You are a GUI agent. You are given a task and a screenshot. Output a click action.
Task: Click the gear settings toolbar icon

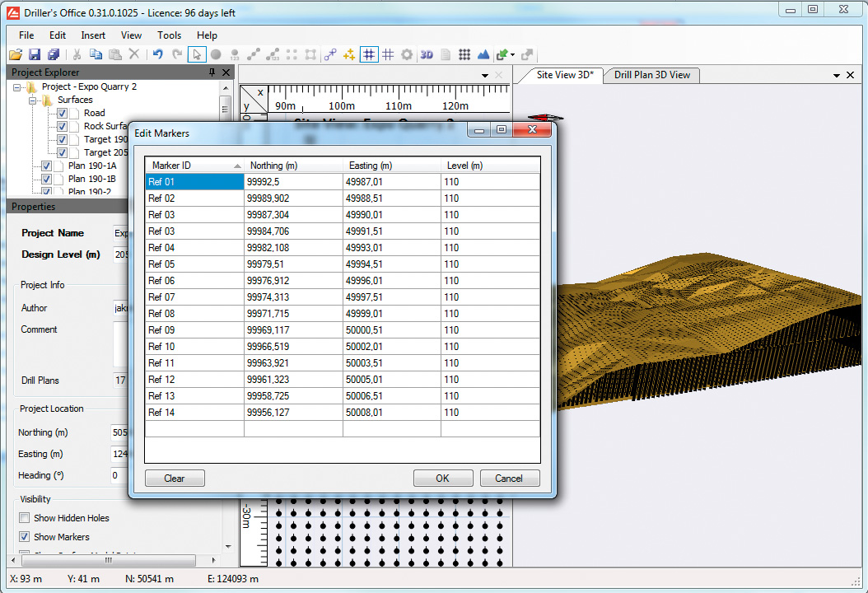tap(407, 54)
